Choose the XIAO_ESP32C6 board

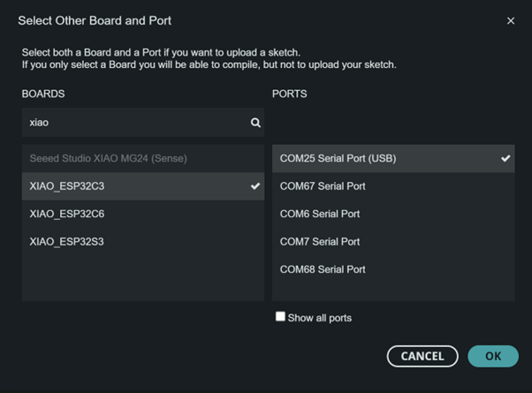point(143,214)
